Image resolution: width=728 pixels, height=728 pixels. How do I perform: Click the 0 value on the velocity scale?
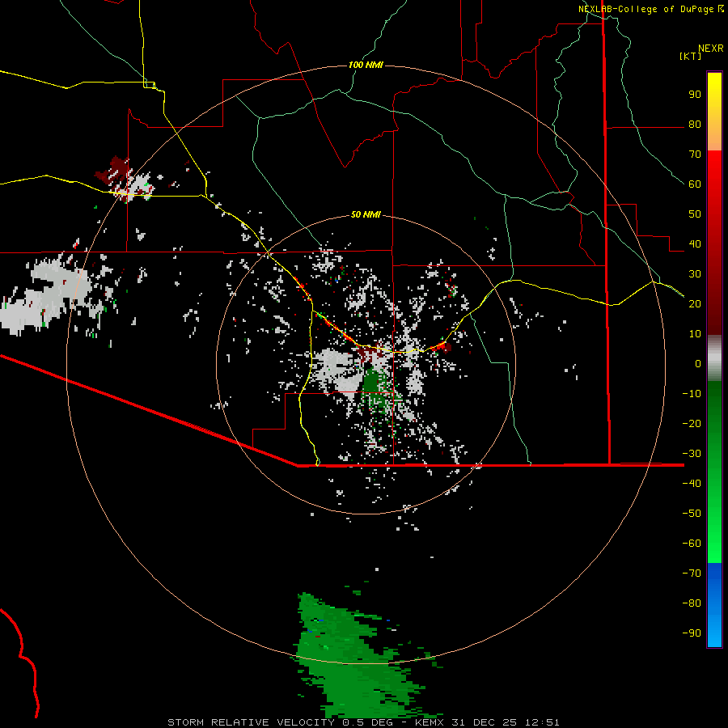(x=698, y=363)
